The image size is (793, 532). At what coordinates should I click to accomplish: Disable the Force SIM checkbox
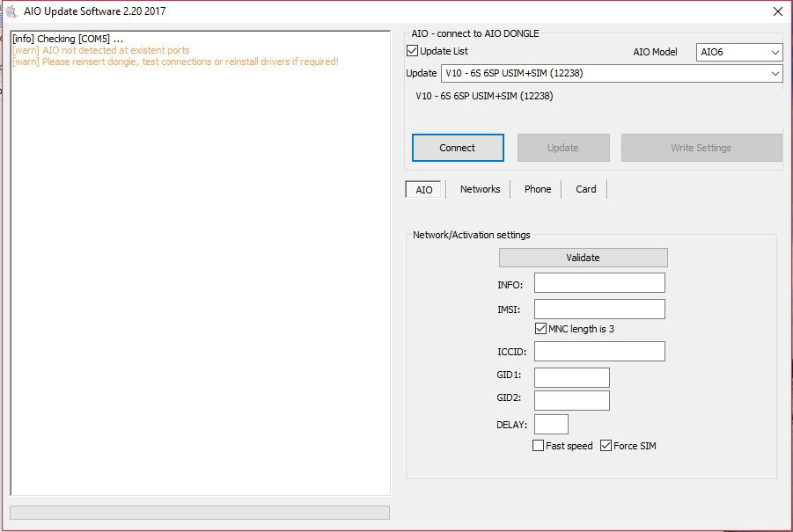click(606, 446)
